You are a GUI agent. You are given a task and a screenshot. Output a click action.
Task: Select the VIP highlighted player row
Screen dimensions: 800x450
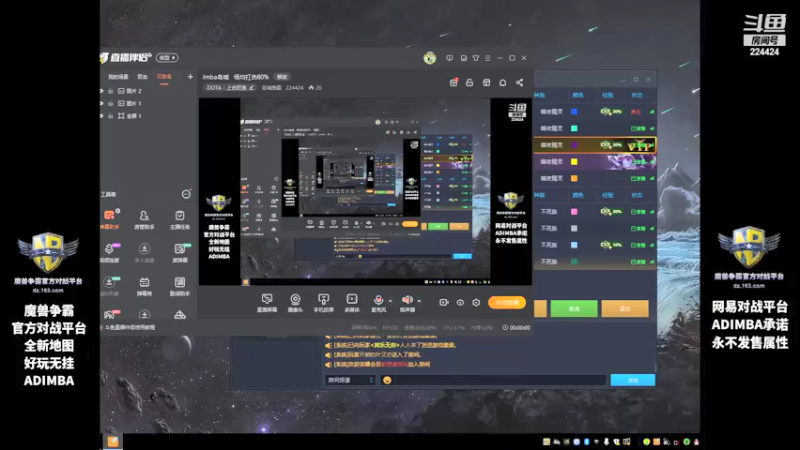tap(595, 145)
